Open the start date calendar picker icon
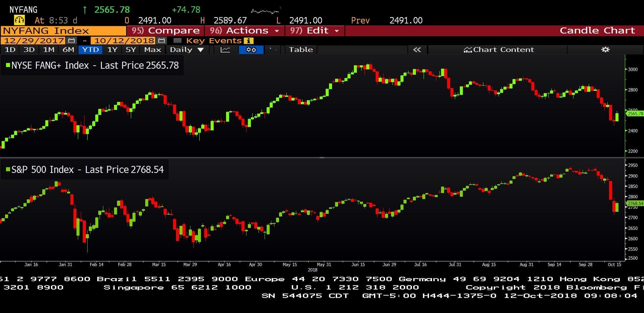The width and height of the screenshot is (644, 313). click(x=71, y=41)
